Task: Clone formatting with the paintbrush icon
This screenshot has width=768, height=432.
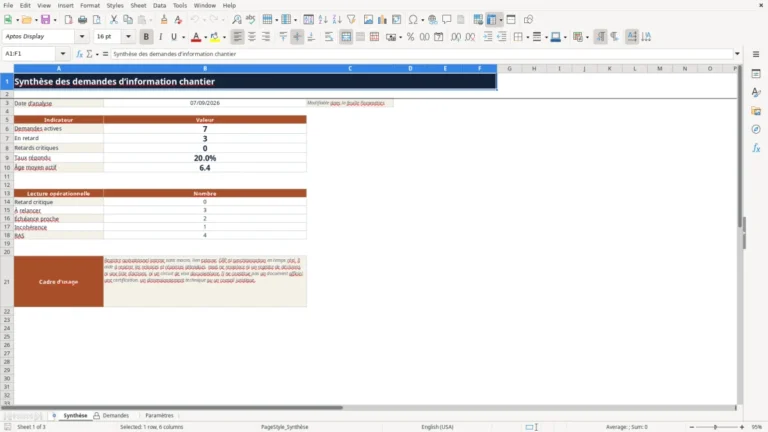Action: pos(164,20)
